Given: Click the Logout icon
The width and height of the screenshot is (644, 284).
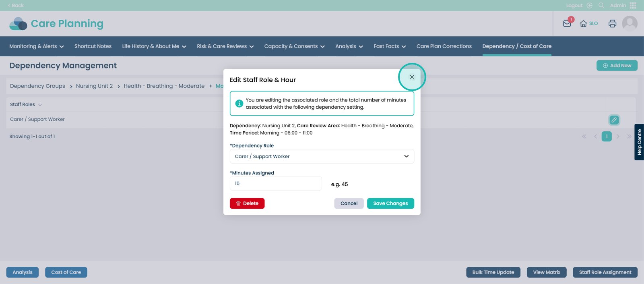Looking at the screenshot, I should point(589,5).
